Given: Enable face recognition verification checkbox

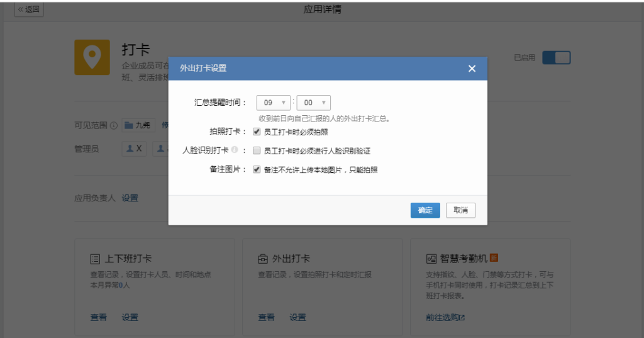Looking at the screenshot, I should (257, 150).
